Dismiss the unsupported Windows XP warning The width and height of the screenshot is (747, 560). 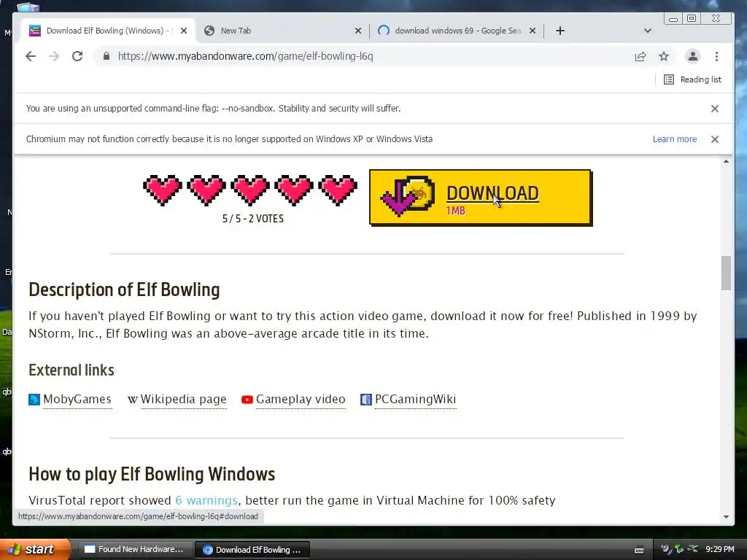[715, 139]
